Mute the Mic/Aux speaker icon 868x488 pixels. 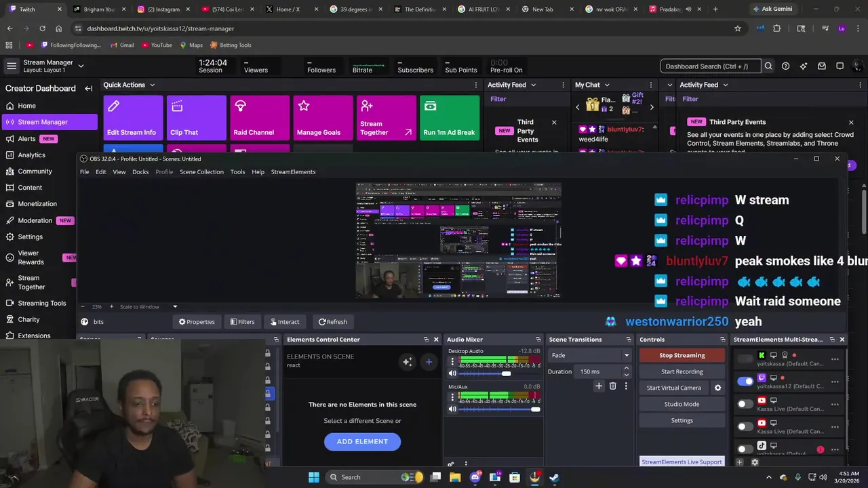(452, 409)
